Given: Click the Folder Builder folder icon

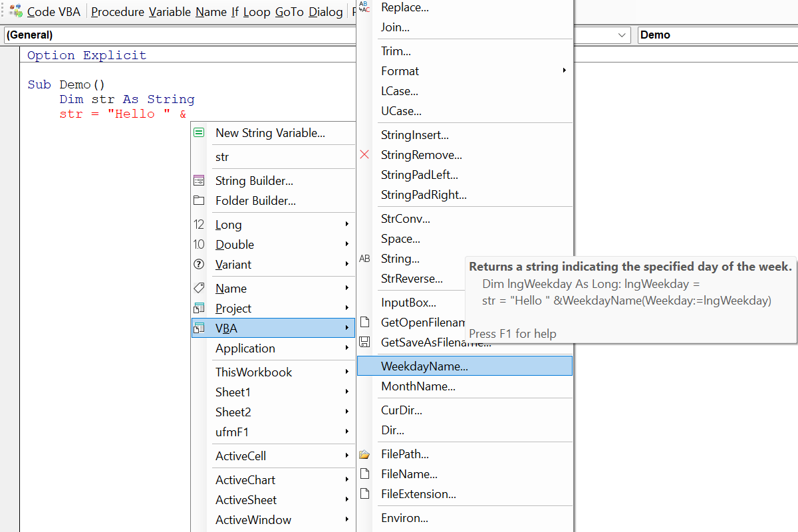Looking at the screenshot, I should (199, 200).
